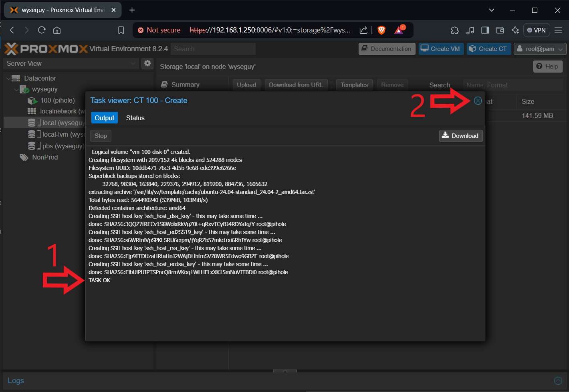569x392 pixels.
Task: Open the browser home page
Action: 57,30
